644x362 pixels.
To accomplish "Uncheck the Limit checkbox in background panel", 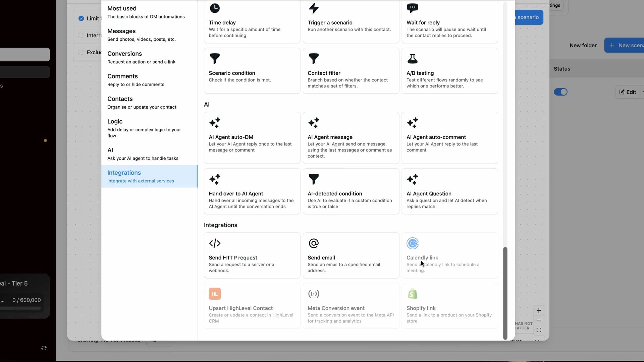I will pos(81,18).
